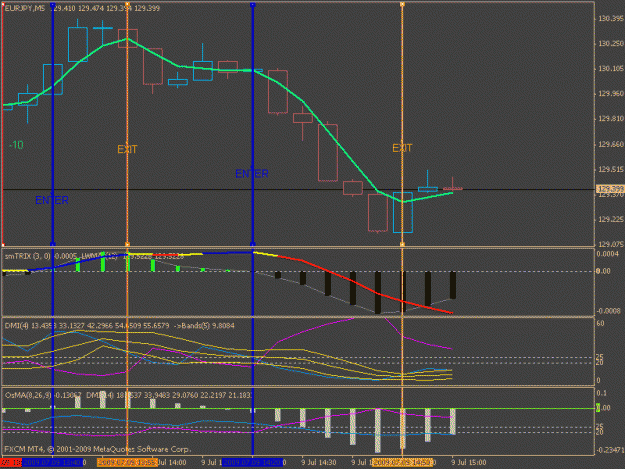The image size is (625, 469).
Task: Click the 9 Jul 14:30 time label
Action: tap(318, 462)
